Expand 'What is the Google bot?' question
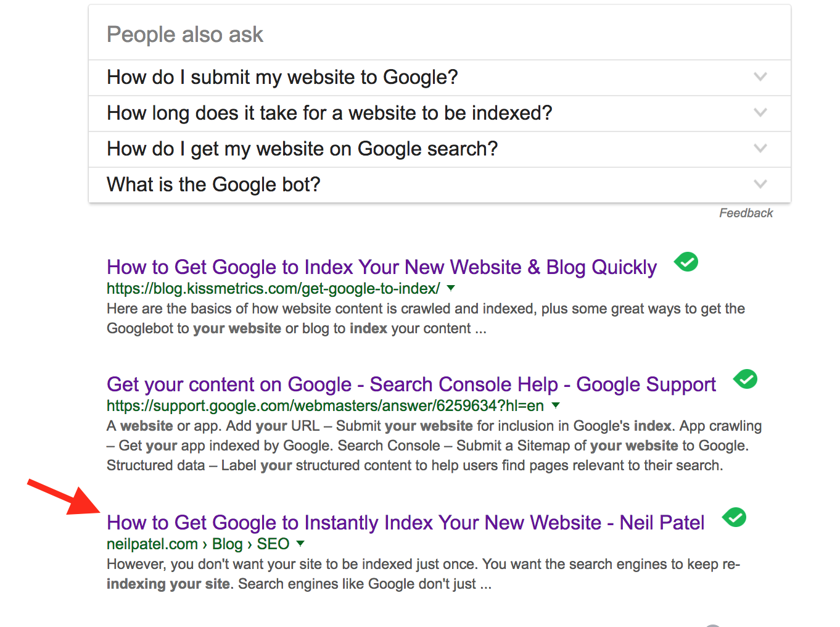Viewport: 840px width, 627px height. (x=440, y=185)
